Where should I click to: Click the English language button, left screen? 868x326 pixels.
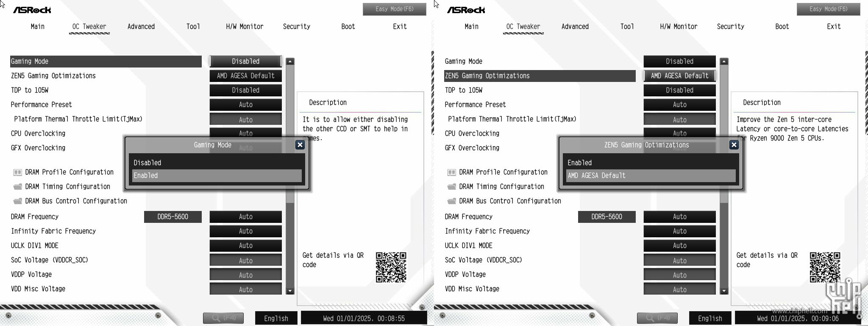(x=276, y=318)
